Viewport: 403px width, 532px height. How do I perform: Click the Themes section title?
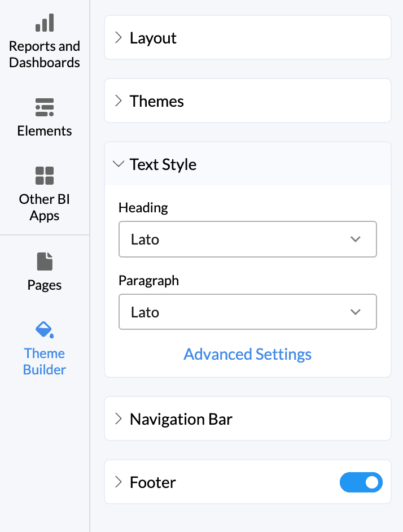[157, 101]
